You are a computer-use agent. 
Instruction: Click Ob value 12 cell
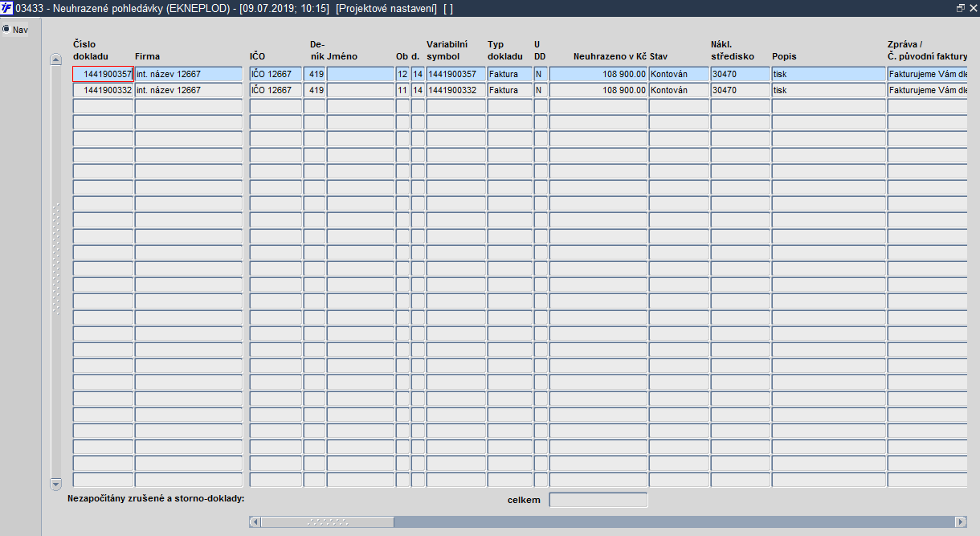[x=402, y=74]
